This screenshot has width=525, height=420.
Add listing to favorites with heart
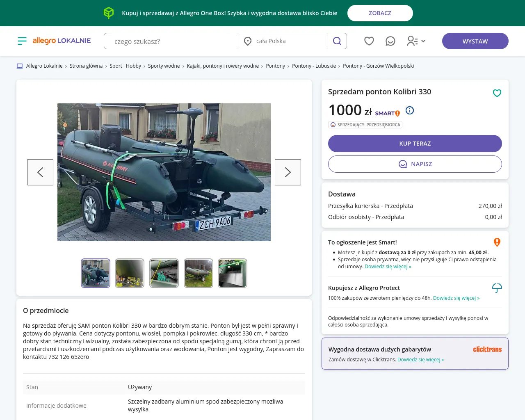pos(497,93)
